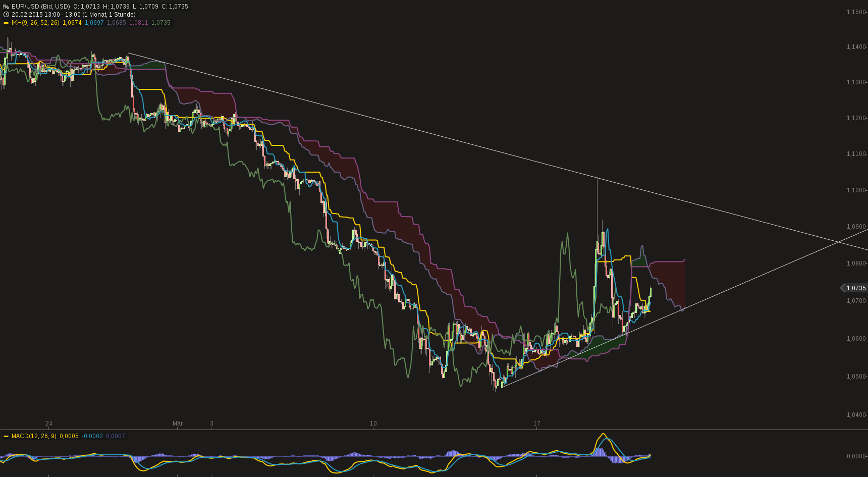Click the Mär label on the time axis
The image size is (868, 477).
click(178, 424)
